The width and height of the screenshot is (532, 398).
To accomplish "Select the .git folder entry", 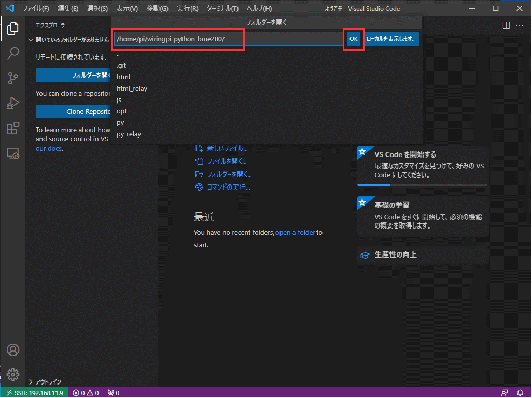I will (x=267, y=66).
